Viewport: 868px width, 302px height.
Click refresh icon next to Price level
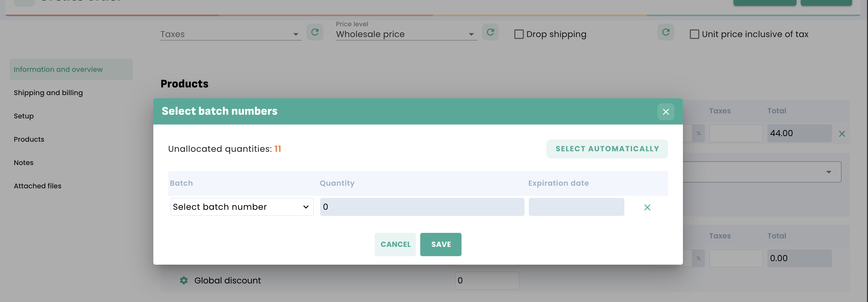(x=490, y=32)
